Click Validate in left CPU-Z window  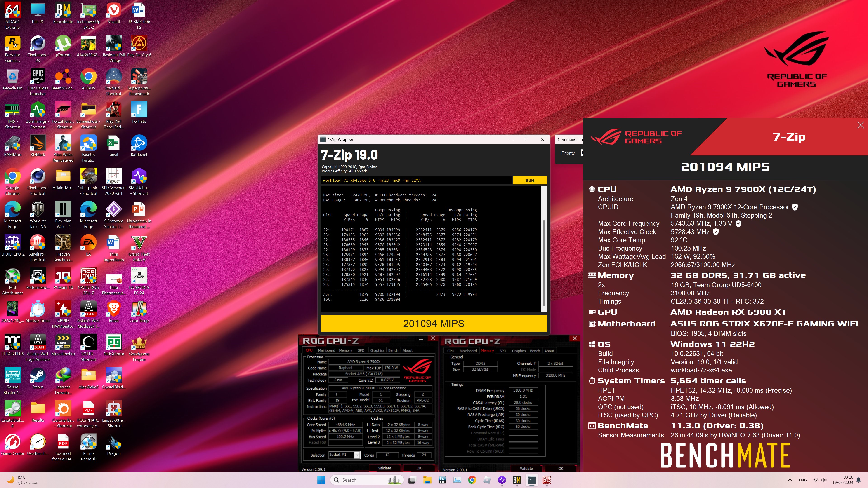pos(384,468)
